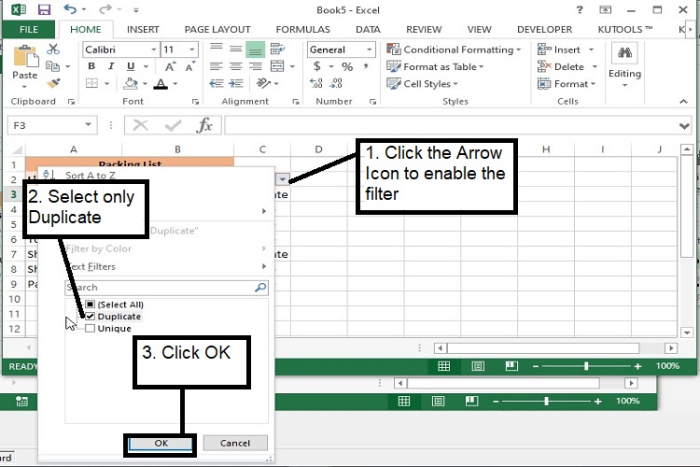Click Comma Style icon

point(366,67)
